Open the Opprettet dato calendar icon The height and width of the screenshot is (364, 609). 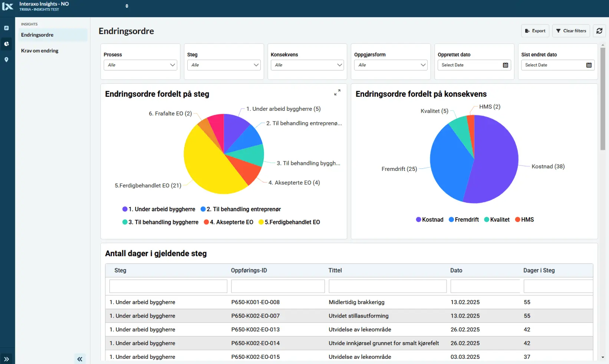click(x=505, y=65)
